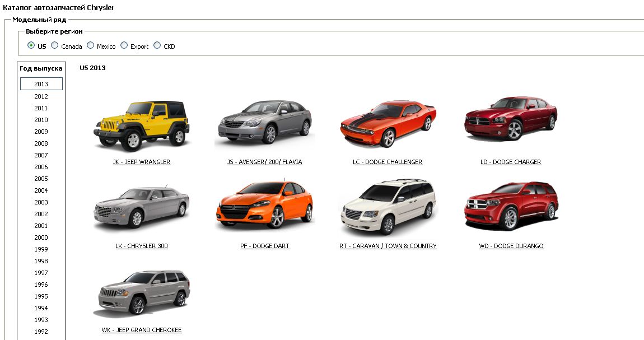Go to LD - DODGE CHARGER link
The height and width of the screenshot is (340, 644).
(511, 162)
